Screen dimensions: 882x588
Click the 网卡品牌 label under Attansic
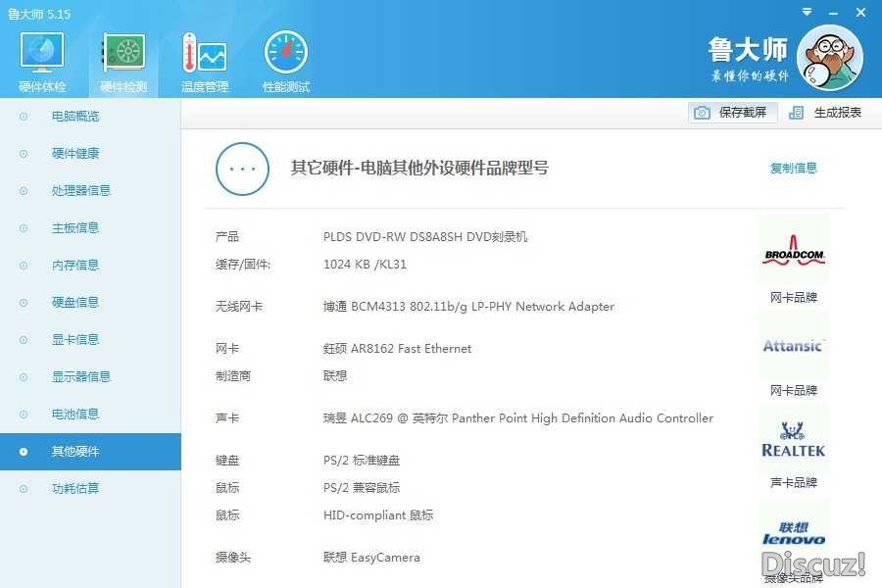[794, 390]
